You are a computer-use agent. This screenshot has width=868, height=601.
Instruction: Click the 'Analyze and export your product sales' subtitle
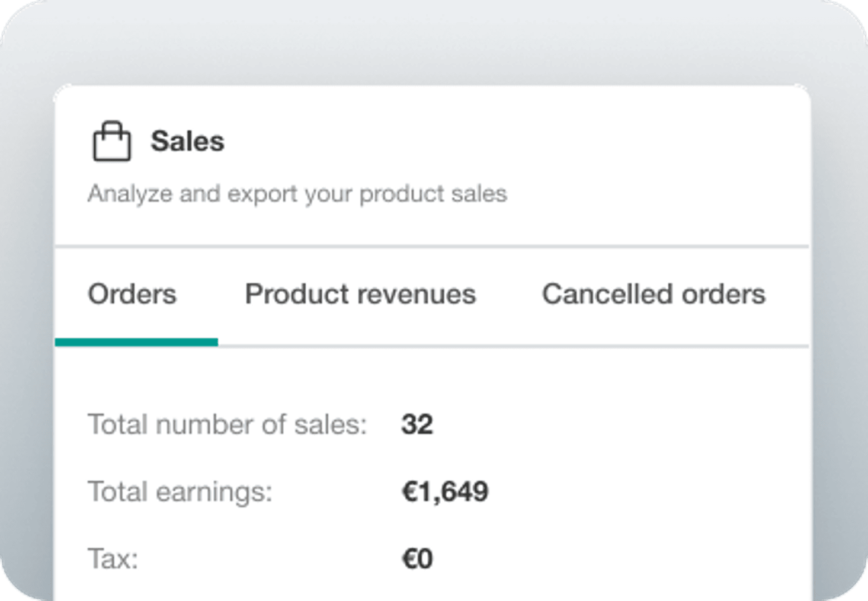coord(297,194)
